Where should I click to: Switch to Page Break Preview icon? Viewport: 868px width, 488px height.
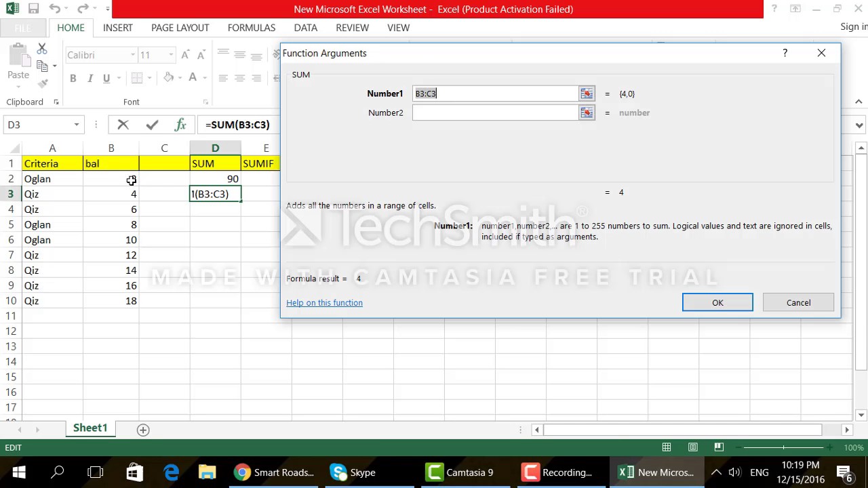tap(719, 447)
